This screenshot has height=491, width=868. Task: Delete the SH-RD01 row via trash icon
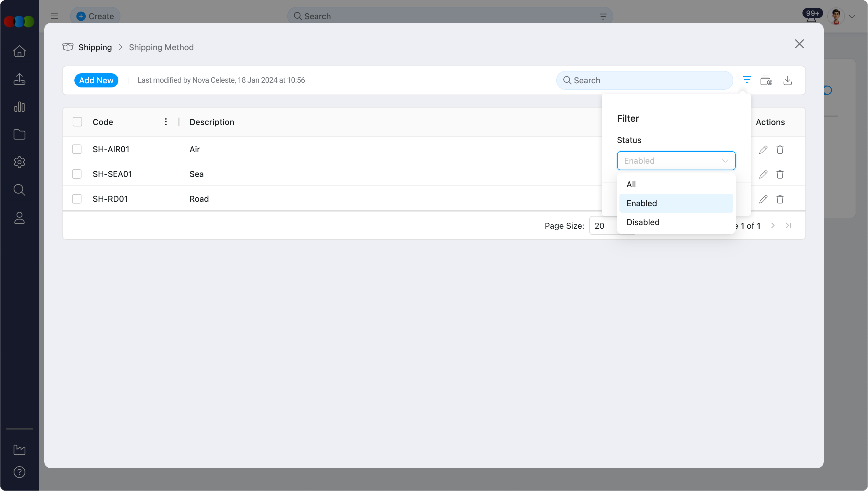(x=780, y=199)
